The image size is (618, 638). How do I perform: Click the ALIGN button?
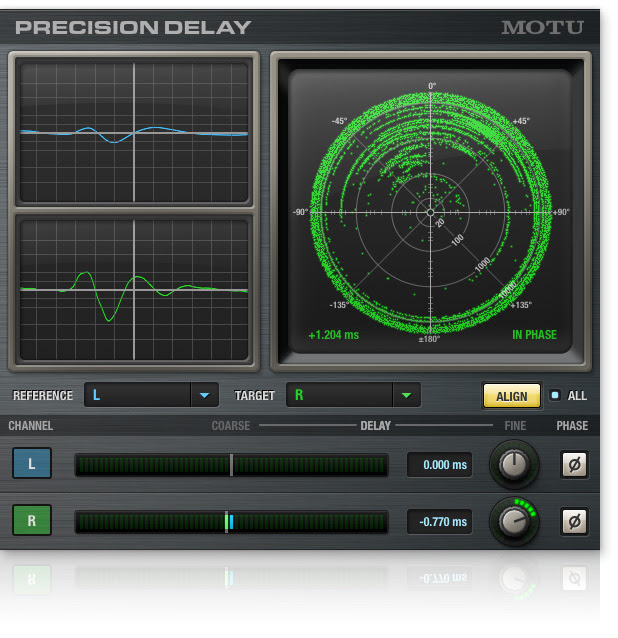(x=511, y=395)
